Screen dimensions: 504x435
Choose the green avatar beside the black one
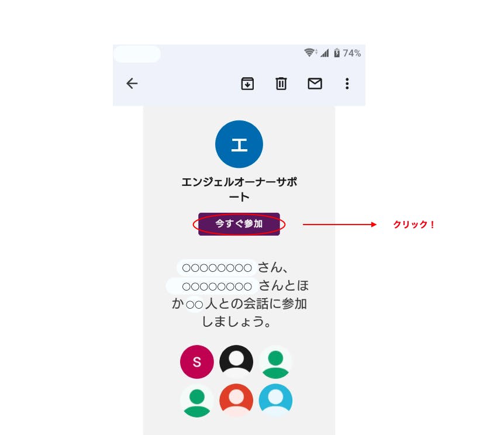(x=275, y=362)
